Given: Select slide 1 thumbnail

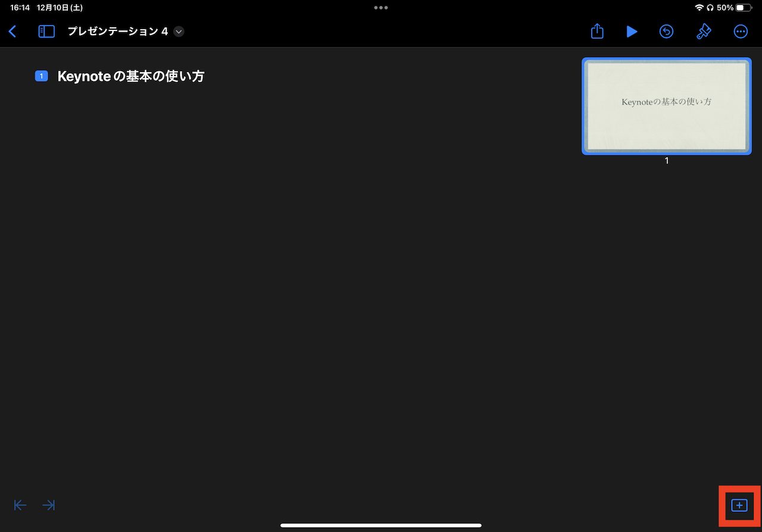Looking at the screenshot, I should click(x=667, y=106).
